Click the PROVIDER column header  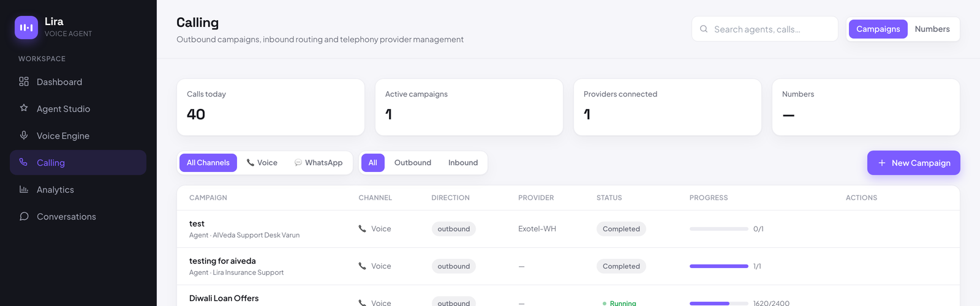(536, 198)
